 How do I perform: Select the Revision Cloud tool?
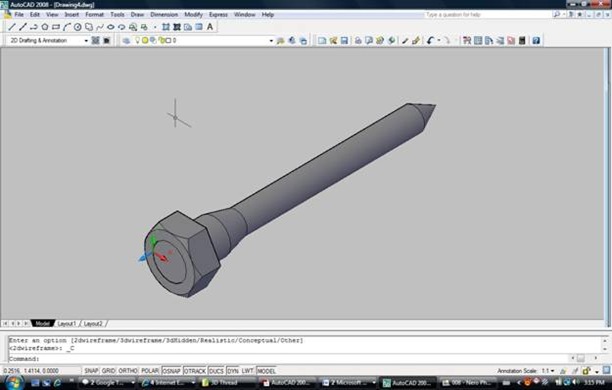(x=89, y=27)
